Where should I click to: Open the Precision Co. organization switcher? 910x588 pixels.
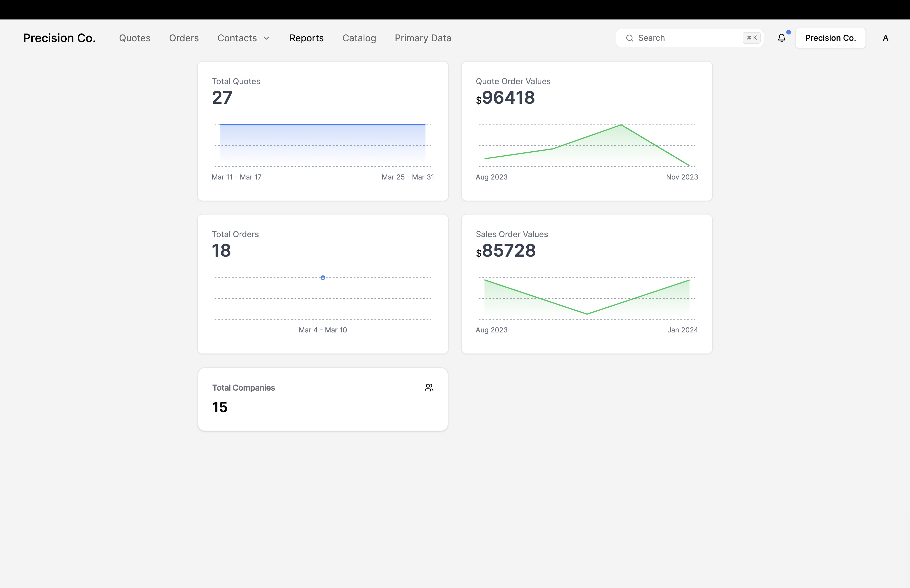tap(830, 38)
